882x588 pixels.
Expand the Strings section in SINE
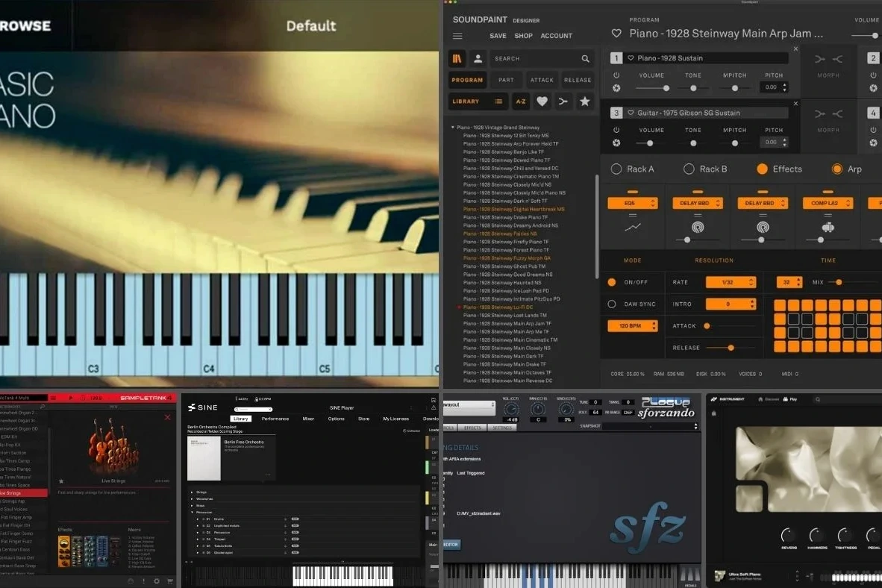(x=192, y=492)
